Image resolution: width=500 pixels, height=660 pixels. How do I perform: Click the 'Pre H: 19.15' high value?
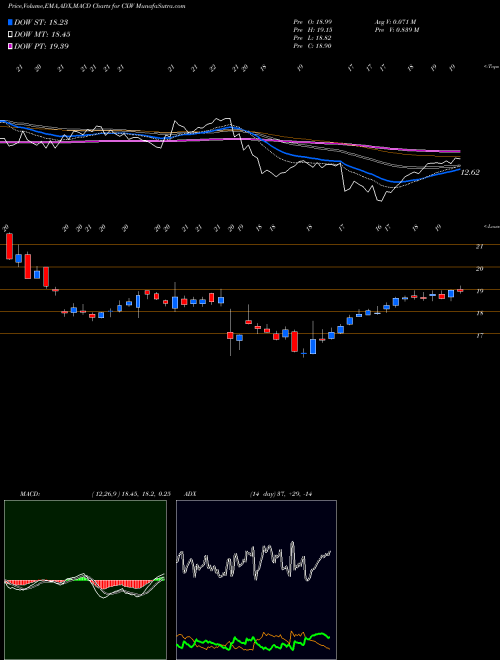313,29
